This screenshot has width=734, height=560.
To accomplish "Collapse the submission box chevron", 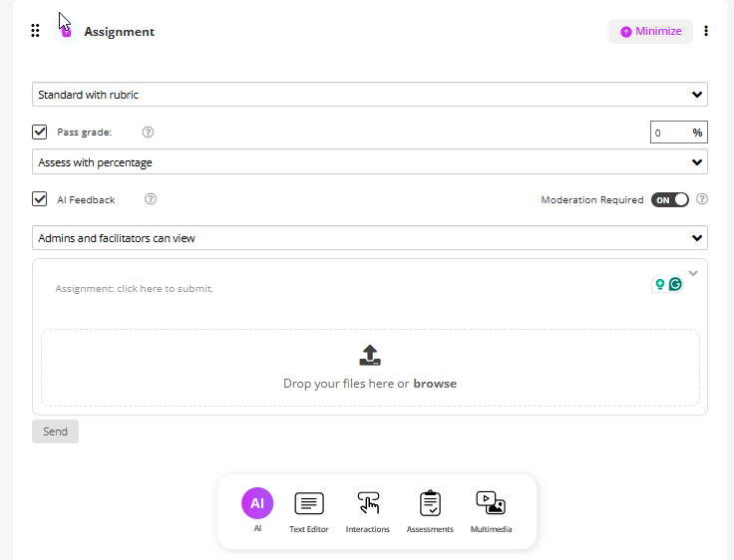I will coord(693,273).
